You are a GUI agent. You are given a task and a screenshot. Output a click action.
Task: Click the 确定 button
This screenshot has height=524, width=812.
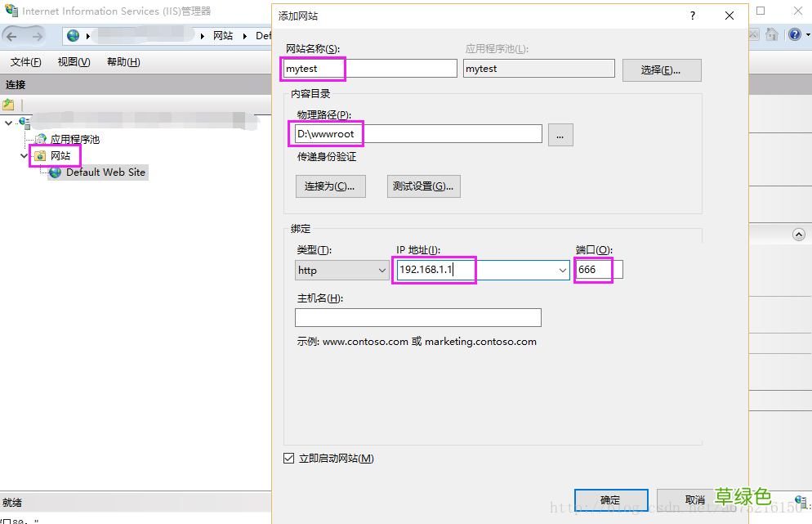(611, 499)
